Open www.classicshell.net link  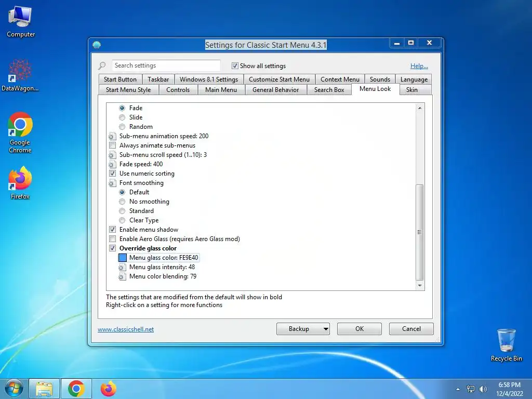pos(126,329)
